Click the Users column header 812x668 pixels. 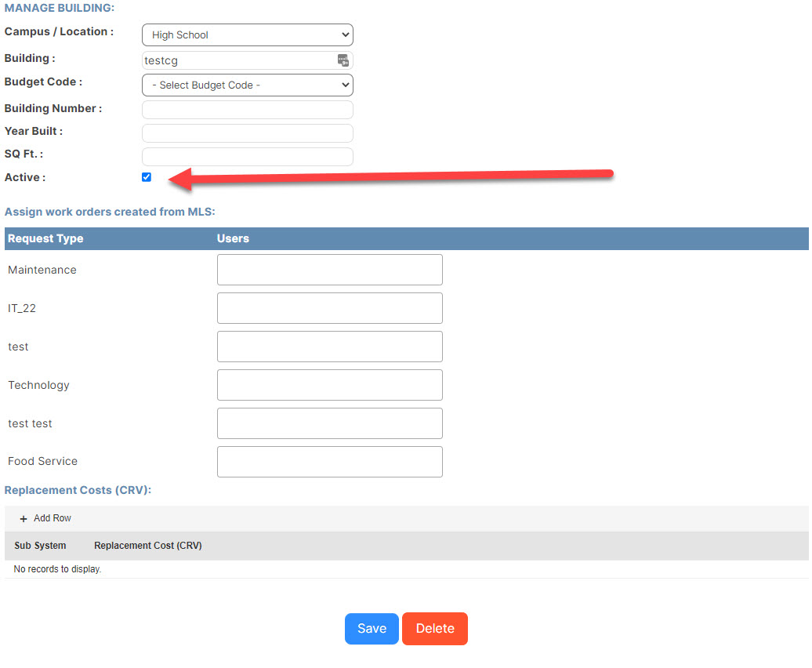[x=233, y=238]
